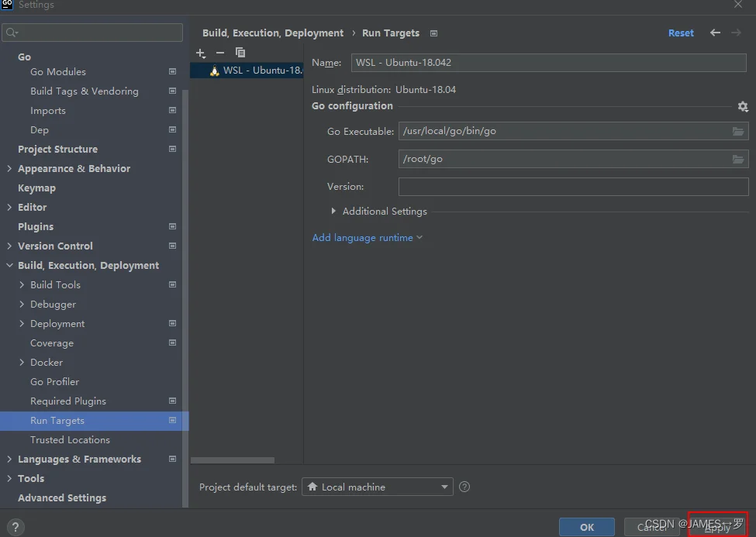Click the project-scope icon beside Run Targets breadcrumb
The height and width of the screenshot is (537, 756).
tap(434, 33)
